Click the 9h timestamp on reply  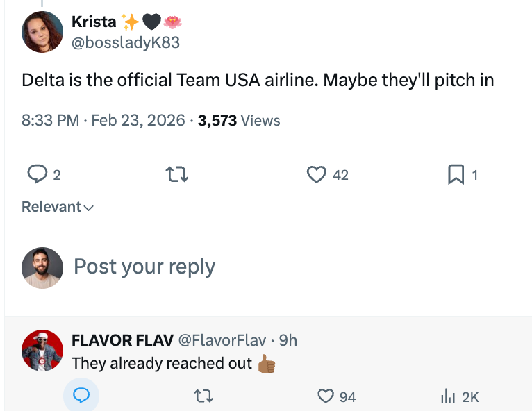tap(288, 340)
